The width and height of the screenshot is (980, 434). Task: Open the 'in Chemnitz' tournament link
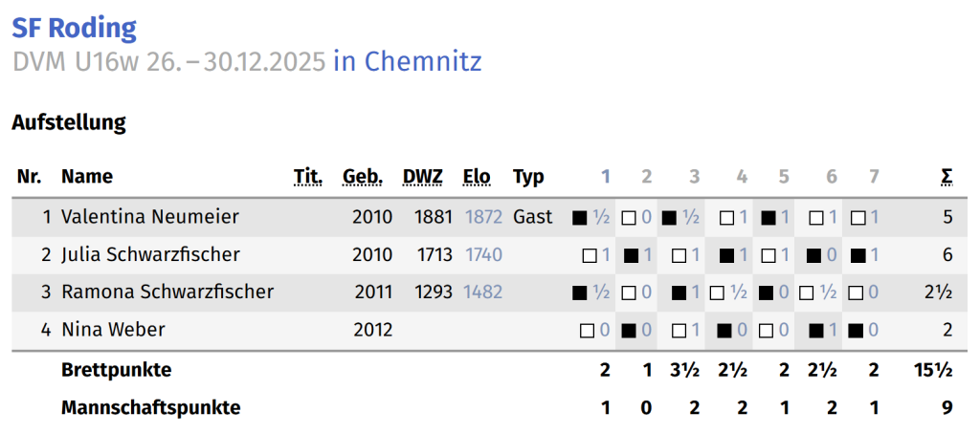[x=408, y=62]
